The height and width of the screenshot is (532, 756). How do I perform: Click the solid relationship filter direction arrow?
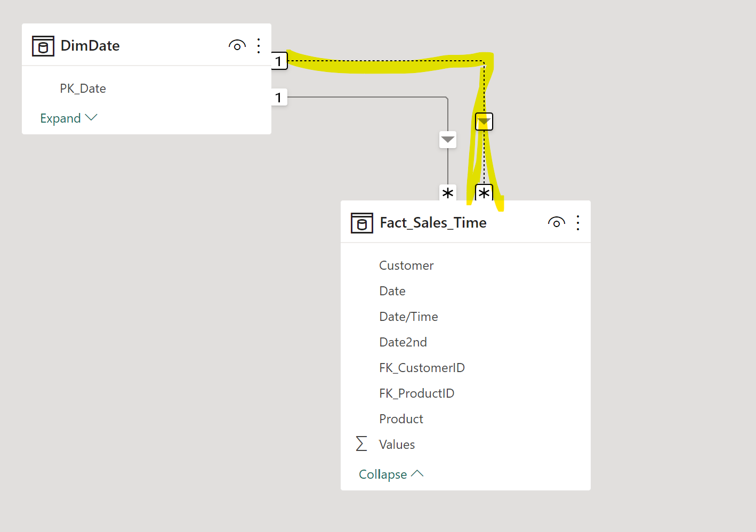pos(448,140)
